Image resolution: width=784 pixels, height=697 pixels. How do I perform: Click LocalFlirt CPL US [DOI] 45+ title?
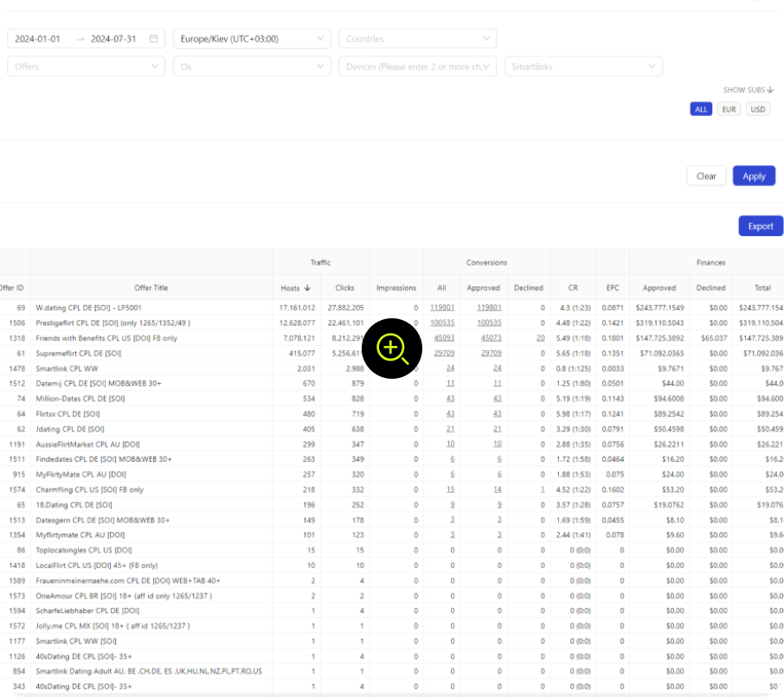97,566
